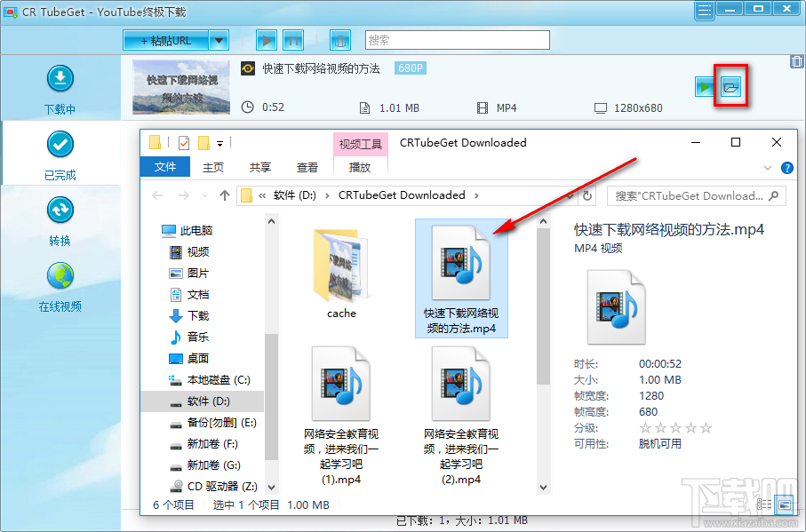Select the cache folder
The width and height of the screenshot is (806, 532).
341,273
